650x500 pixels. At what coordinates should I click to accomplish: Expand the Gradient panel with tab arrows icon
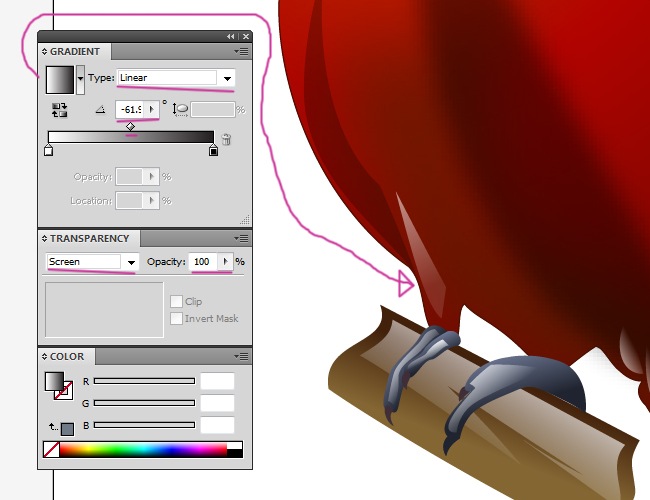[x=44, y=51]
